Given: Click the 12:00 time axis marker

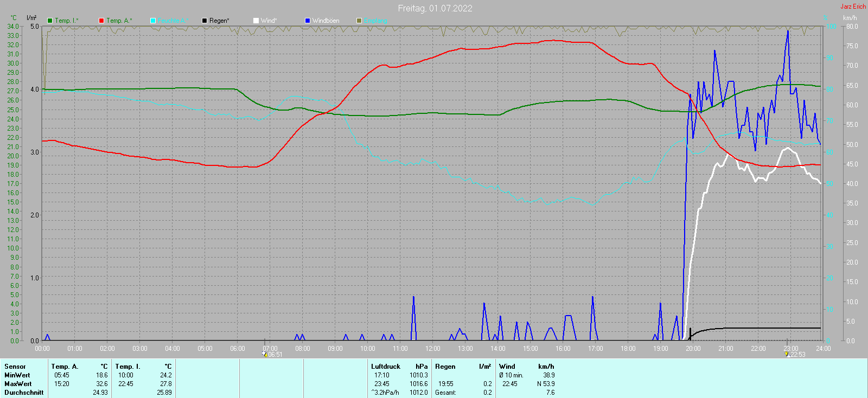Looking at the screenshot, I should (432, 349).
